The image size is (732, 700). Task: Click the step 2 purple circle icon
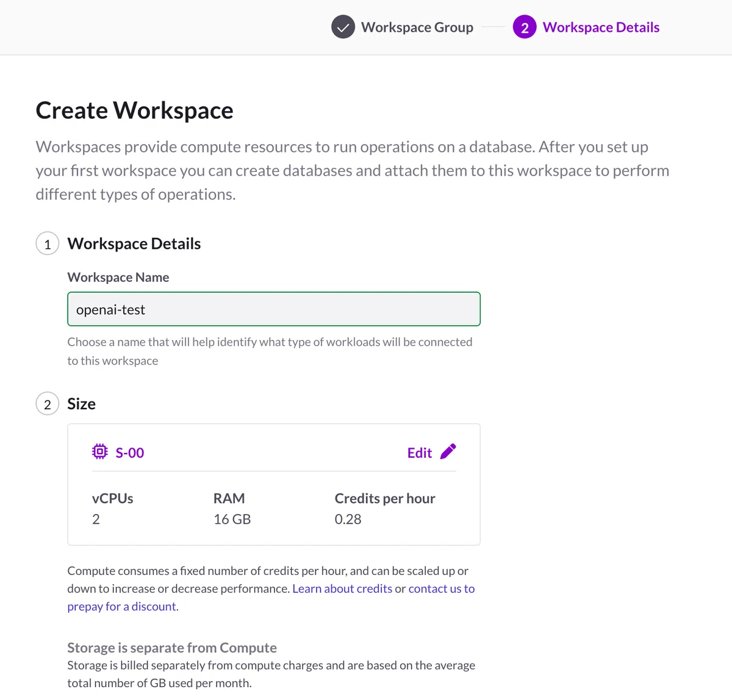click(x=525, y=27)
